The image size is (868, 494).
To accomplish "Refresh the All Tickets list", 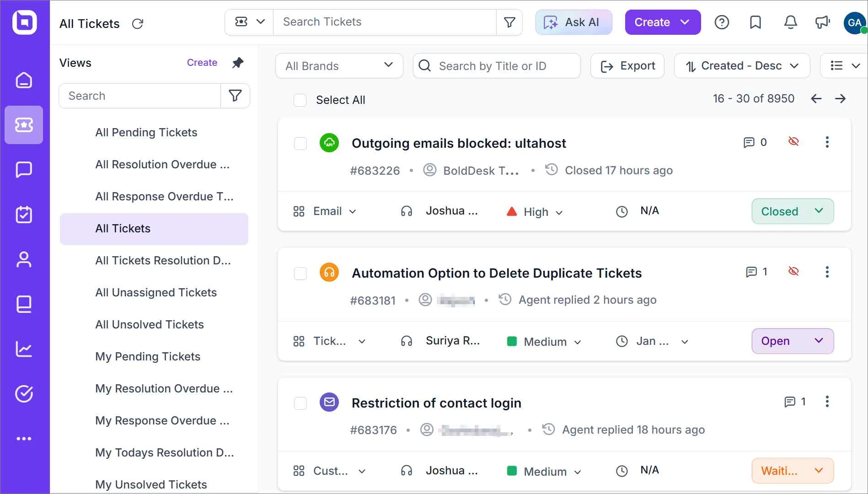I will [x=138, y=24].
